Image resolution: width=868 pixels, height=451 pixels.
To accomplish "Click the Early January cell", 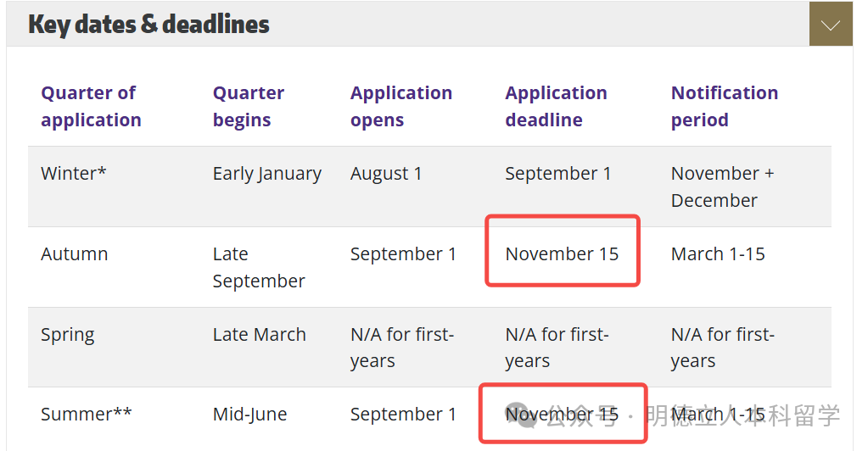I will coord(266,174).
